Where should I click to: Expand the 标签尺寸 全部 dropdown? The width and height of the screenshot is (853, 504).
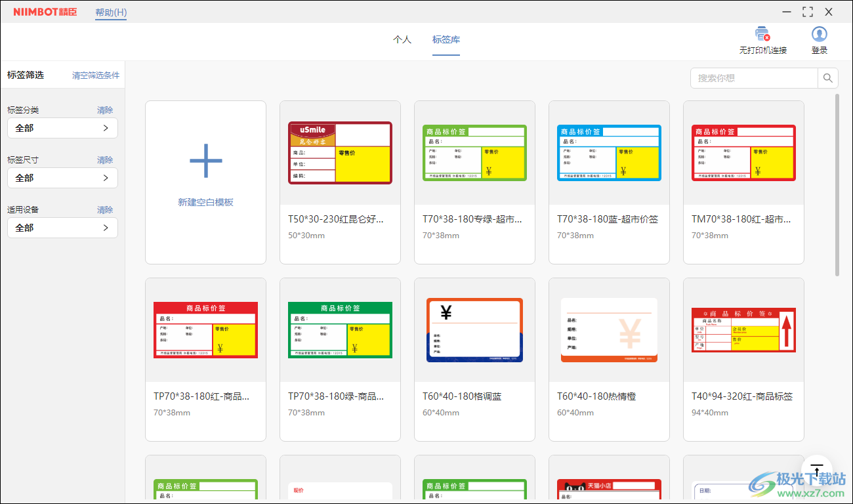(62, 178)
